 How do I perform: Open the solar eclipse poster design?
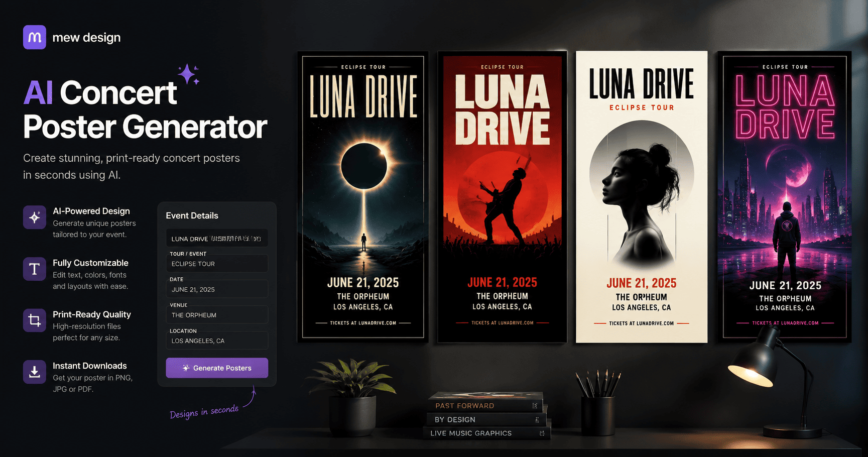point(363,197)
